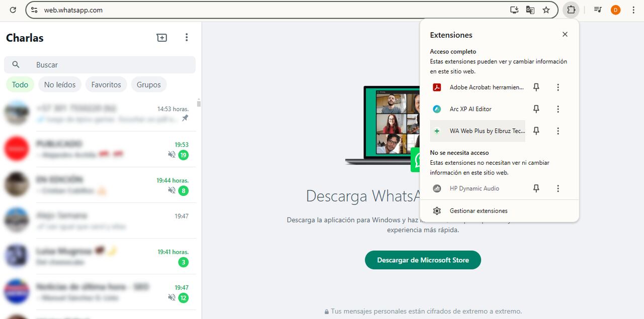Click inside the address bar
The image size is (644, 319).
(x=201, y=10)
